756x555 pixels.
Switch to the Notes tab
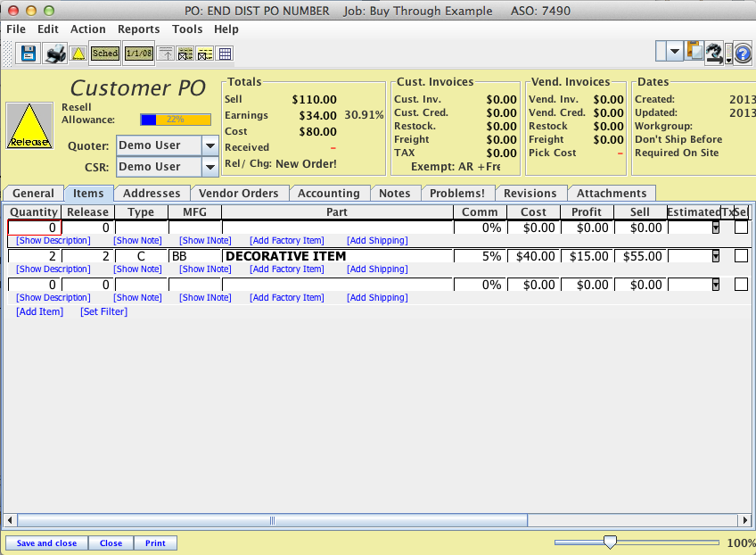[x=394, y=193]
